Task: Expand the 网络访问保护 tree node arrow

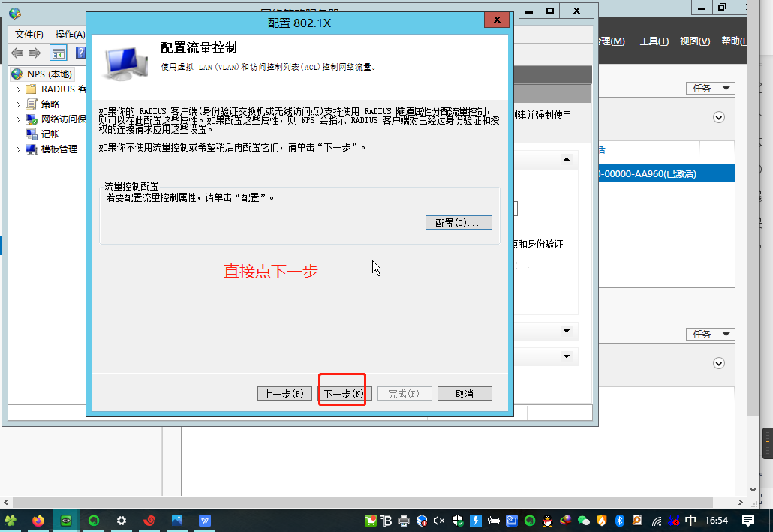Action: [18, 119]
